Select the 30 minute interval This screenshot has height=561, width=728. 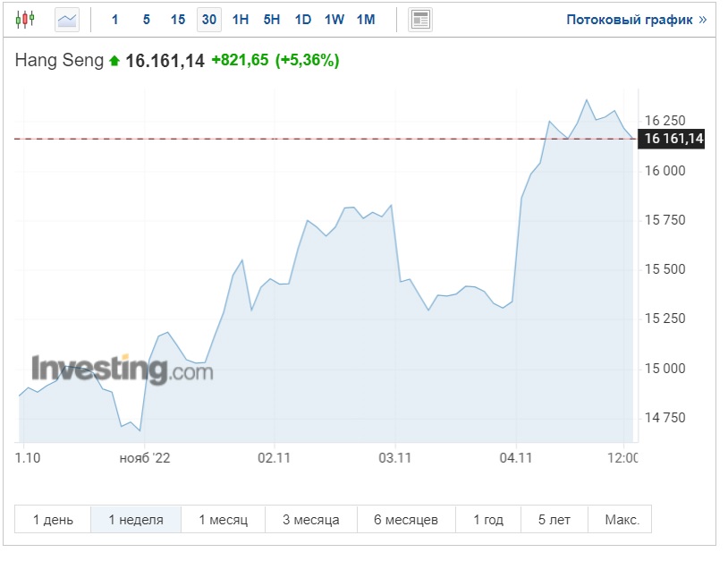pyautogui.click(x=208, y=19)
